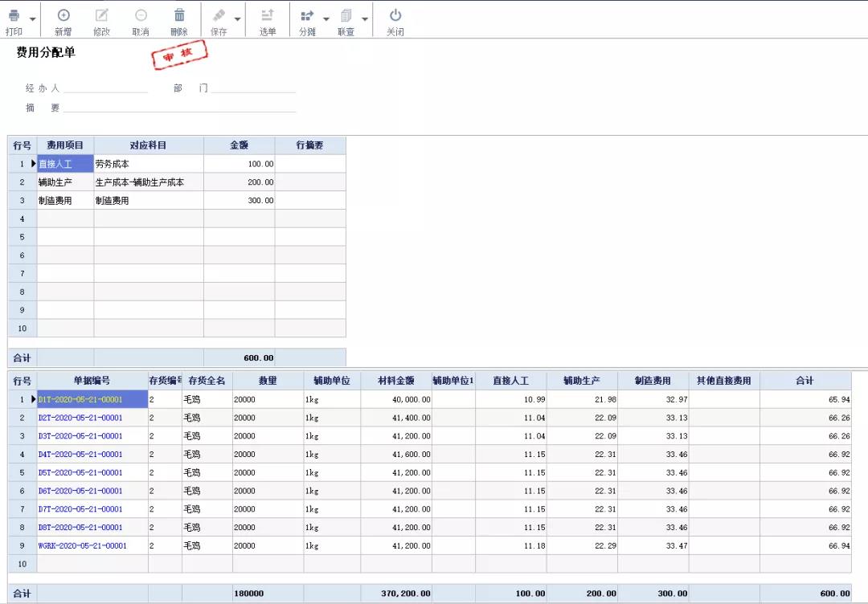Open document link WGRK-2020-05-21-00001
Screen dimensions: 868x604
83,546
